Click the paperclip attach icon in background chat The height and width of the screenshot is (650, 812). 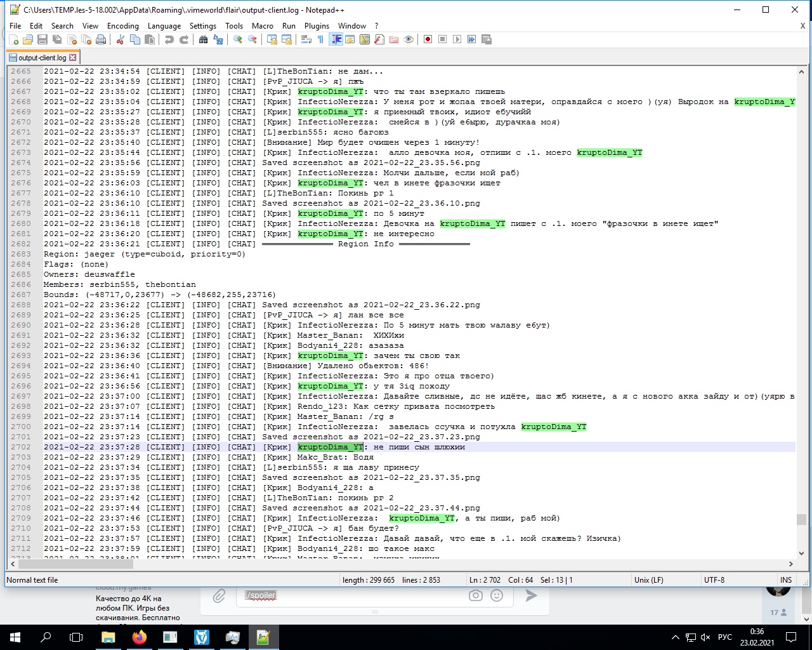[219, 595]
